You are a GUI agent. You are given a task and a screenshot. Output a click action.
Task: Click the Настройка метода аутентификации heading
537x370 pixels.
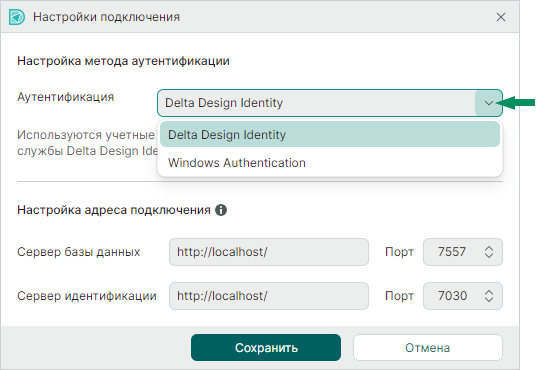coord(123,61)
